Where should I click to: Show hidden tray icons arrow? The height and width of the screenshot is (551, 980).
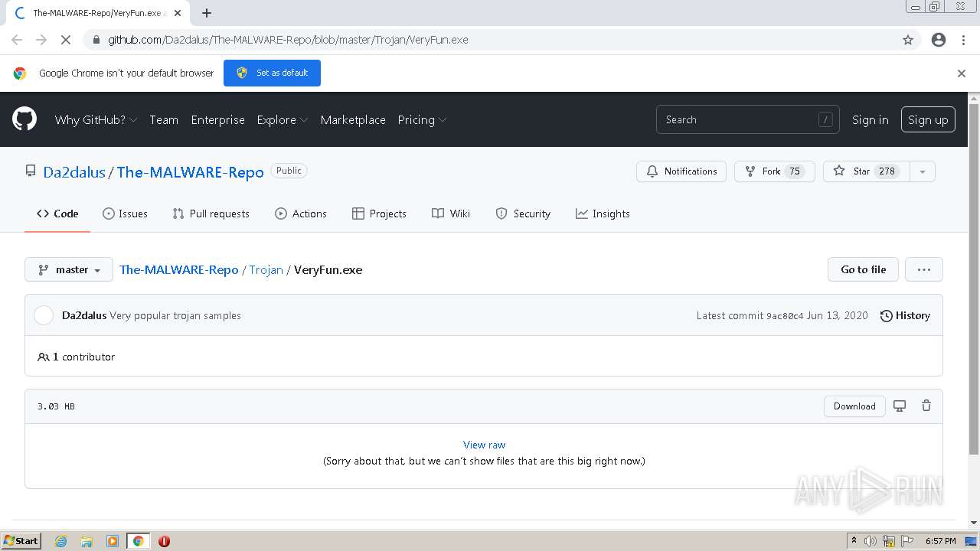coord(854,541)
